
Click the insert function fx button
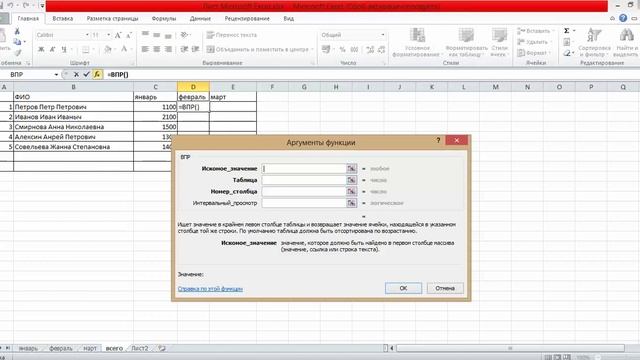[x=97, y=75]
